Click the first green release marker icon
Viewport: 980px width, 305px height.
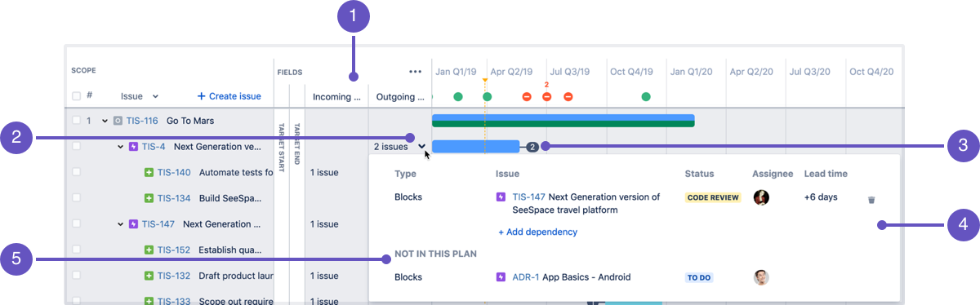point(457,97)
